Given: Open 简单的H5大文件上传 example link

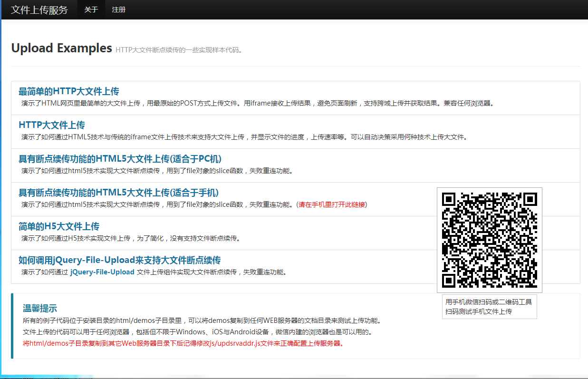Looking at the screenshot, I should click(59, 226).
